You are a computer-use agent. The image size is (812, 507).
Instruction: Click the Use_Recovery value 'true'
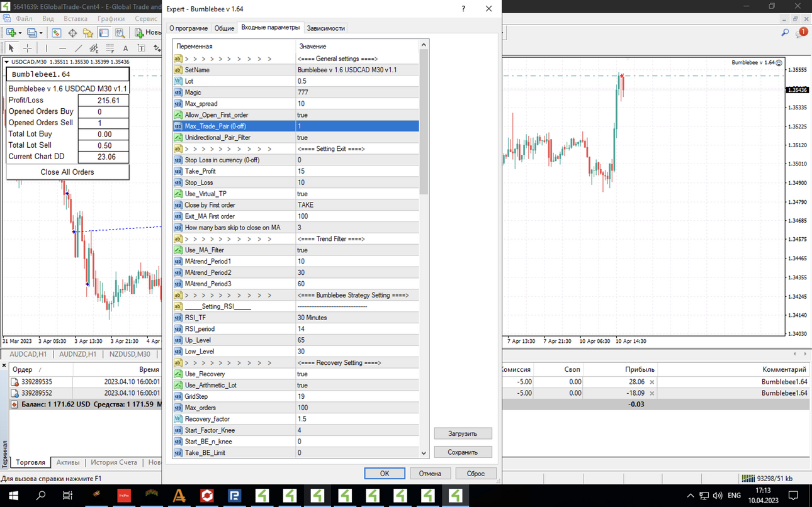[x=357, y=374]
